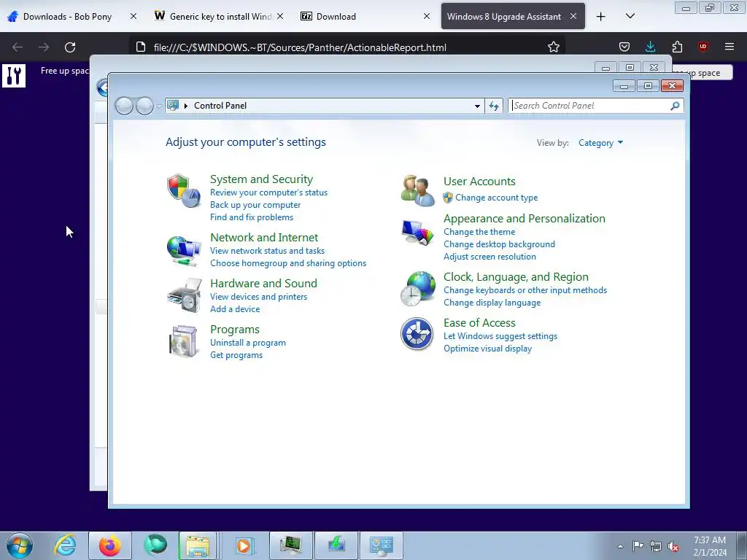Image resolution: width=747 pixels, height=560 pixels.
Task: Click the Control Panel icon in address bar
Action: [x=173, y=105]
